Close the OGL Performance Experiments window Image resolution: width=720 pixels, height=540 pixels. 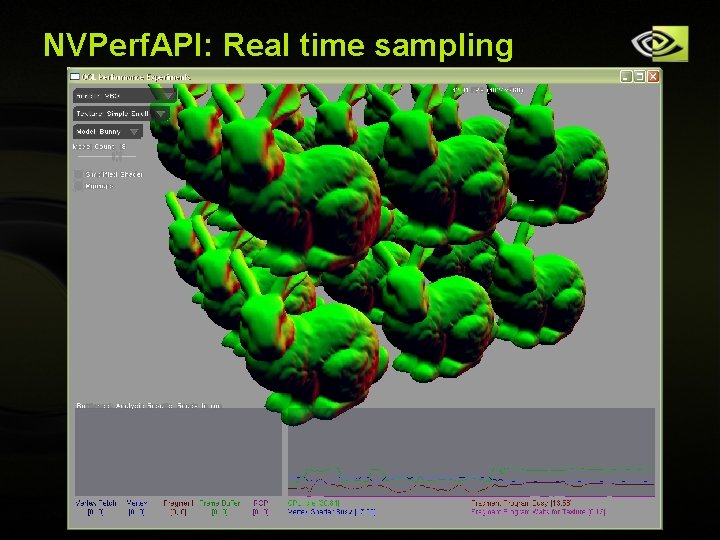click(653, 76)
